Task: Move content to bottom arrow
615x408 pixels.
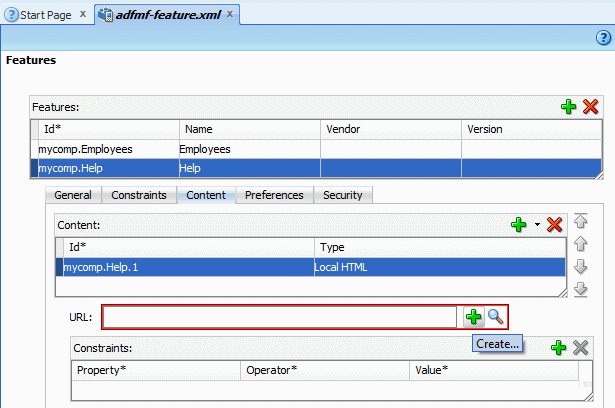Action: pyautogui.click(x=580, y=290)
